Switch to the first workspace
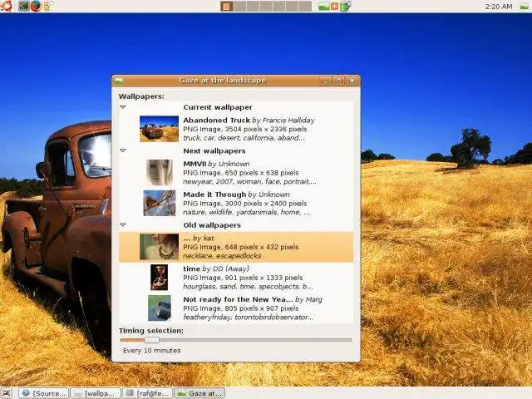Screen dimensions: 532x399 227,6
